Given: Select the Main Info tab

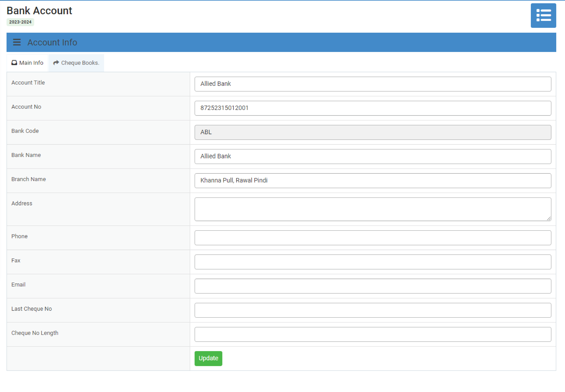Looking at the screenshot, I should coord(27,63).
